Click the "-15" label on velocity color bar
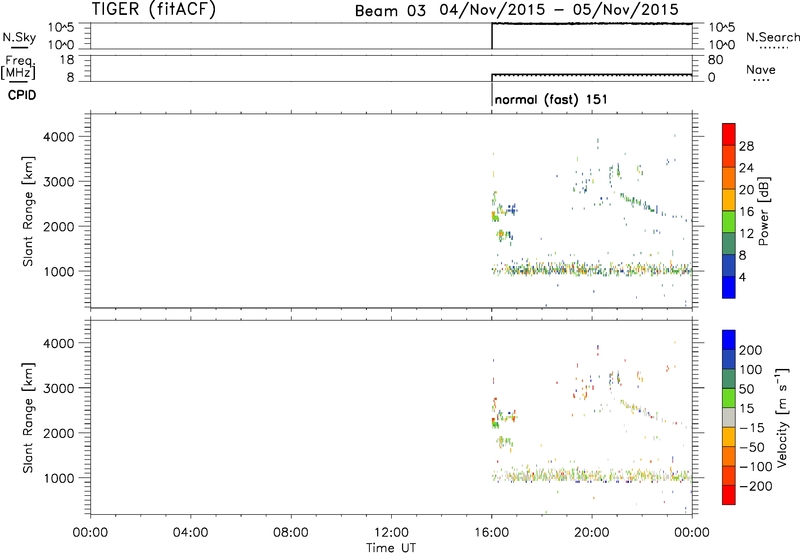 [x=752, y=428]
